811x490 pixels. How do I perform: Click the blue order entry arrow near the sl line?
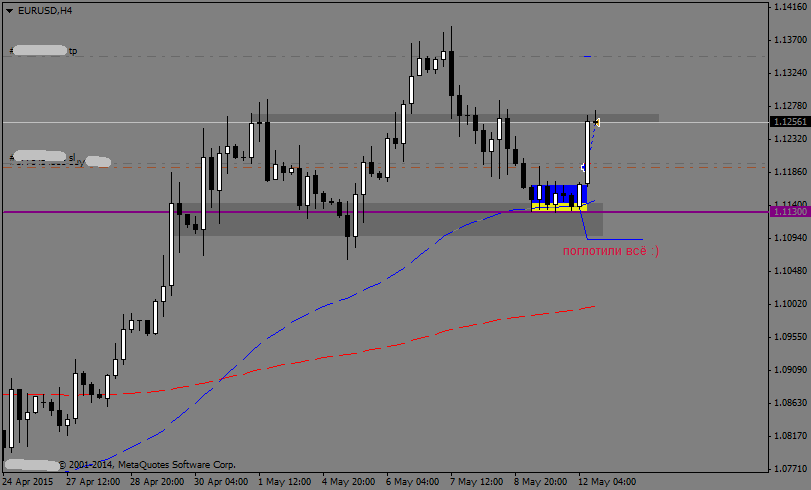[583, 167]
